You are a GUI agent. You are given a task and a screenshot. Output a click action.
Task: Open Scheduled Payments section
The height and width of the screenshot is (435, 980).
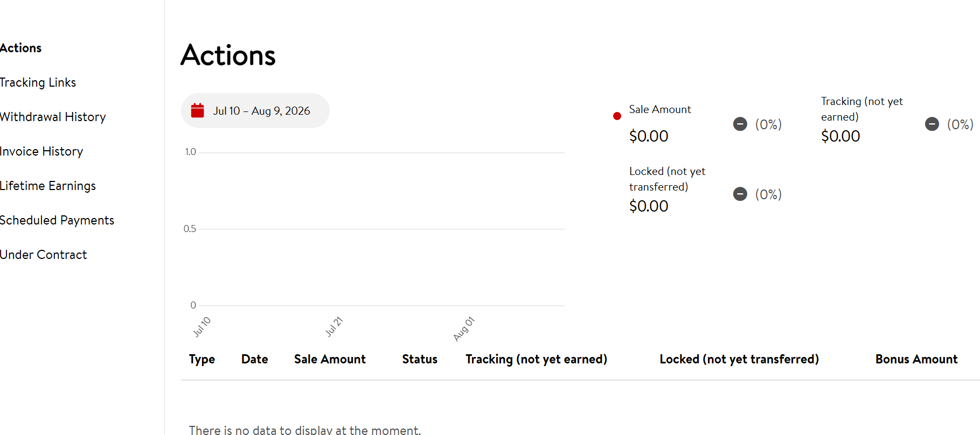pos(57,220)
